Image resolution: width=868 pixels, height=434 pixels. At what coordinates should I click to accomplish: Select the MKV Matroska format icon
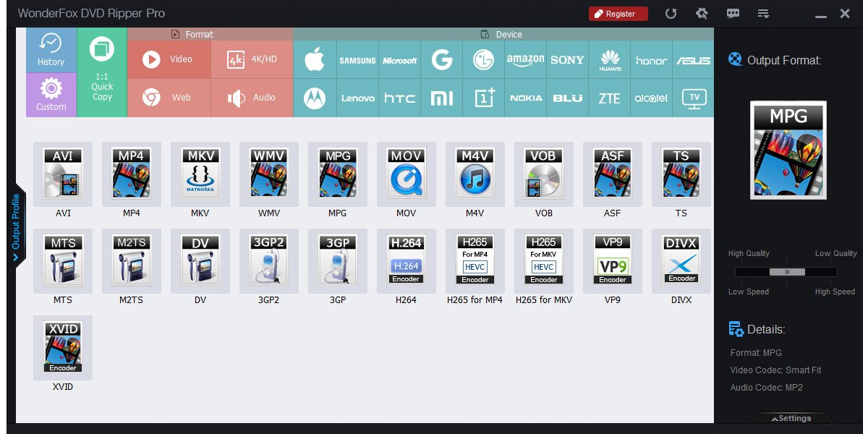[200, 174]
